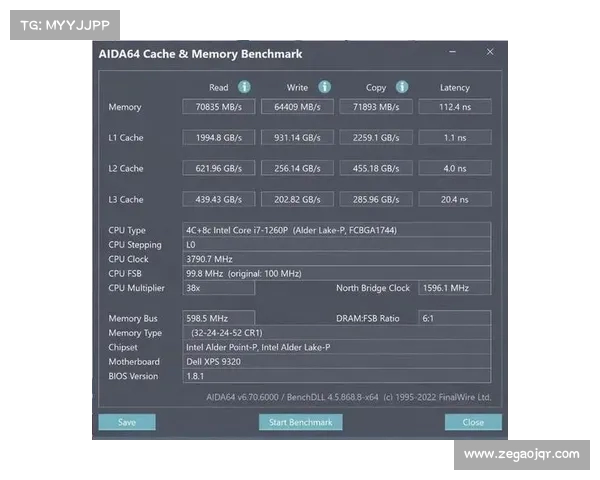
Task: Click Memory Bus value 598.5 MHz
Action: tap(218, 318)
